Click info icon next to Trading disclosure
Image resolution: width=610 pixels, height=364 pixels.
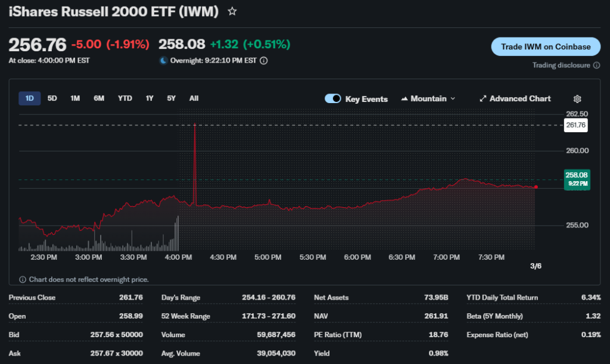click(x=596, y=66)
